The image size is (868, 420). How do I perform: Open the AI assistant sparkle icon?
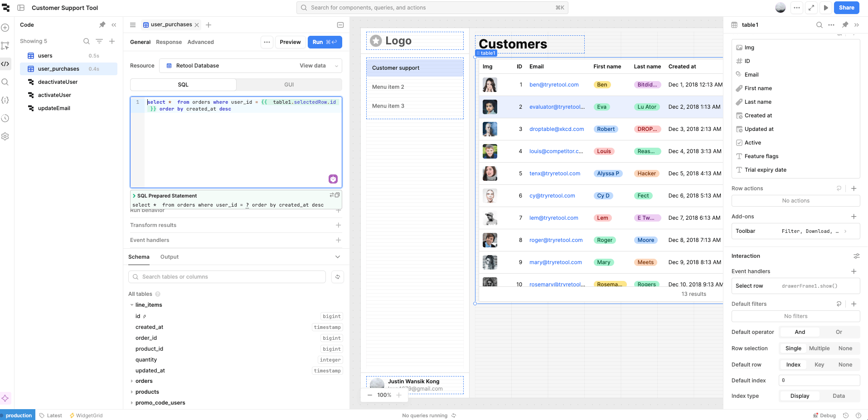5,398
